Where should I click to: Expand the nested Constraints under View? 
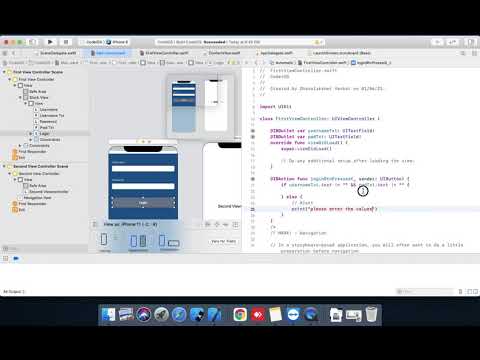coord(31,140)
